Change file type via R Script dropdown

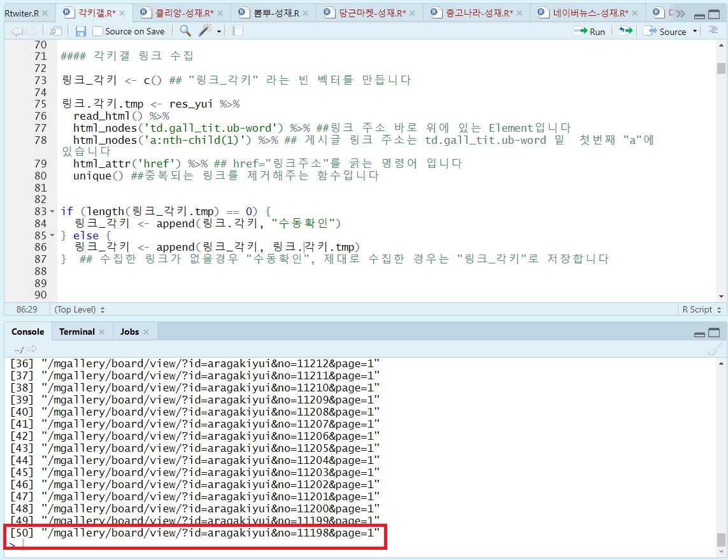[x=701, y=309]
